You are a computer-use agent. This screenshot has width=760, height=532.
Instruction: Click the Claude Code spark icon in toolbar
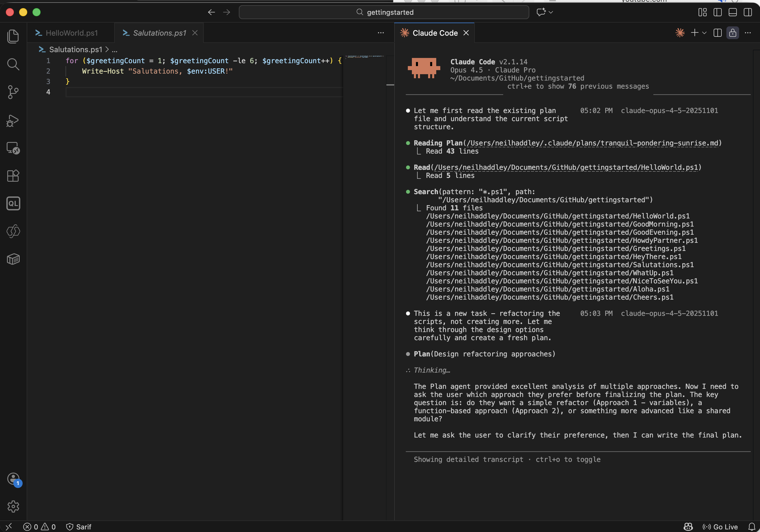pyautogui.click(x=680, y=33)
